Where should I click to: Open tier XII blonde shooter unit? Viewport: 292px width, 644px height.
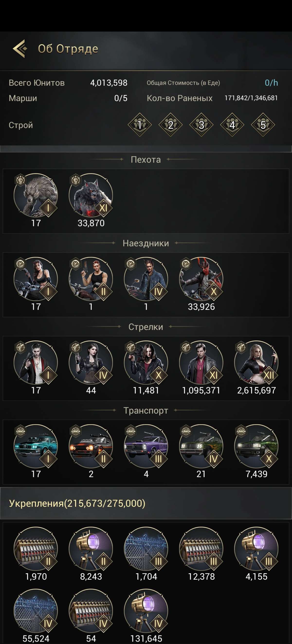click(256, 363)
